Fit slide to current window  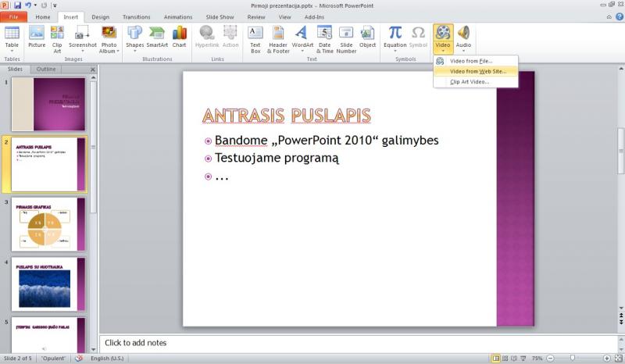[619, 359]
